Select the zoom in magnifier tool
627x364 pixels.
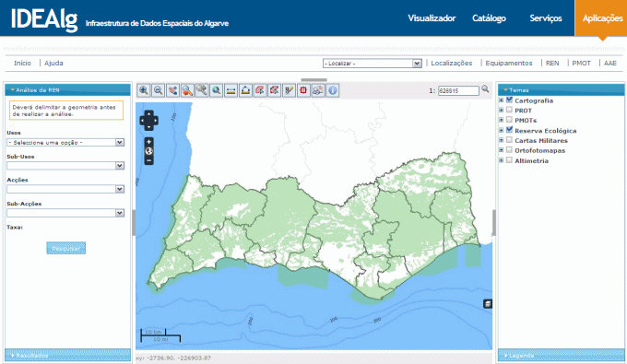144,90
